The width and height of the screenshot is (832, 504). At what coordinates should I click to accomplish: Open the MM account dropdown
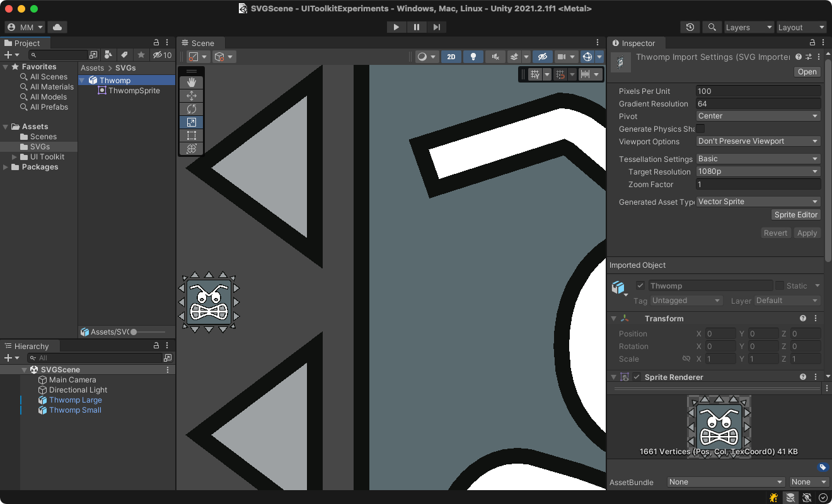pos(25,27)
